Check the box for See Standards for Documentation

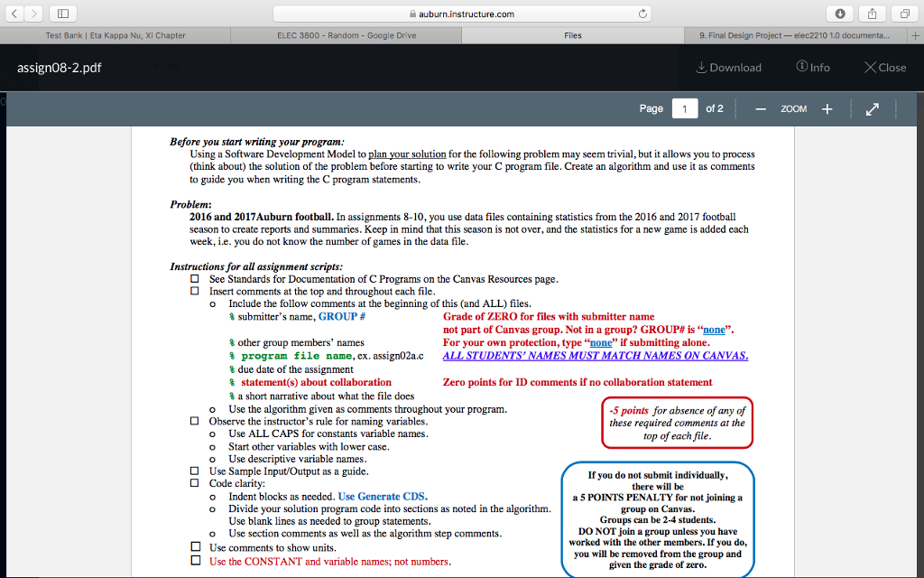click(x=195, y=278)
